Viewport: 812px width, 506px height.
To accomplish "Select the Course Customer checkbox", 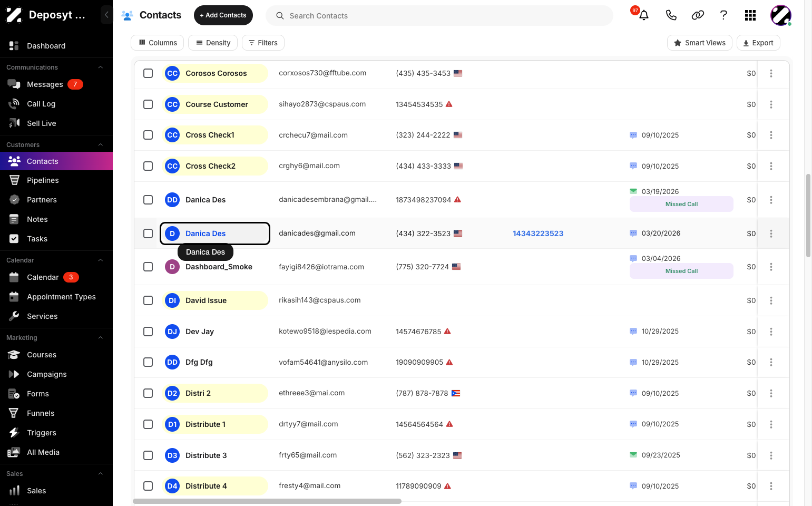I will click(148, 104).
